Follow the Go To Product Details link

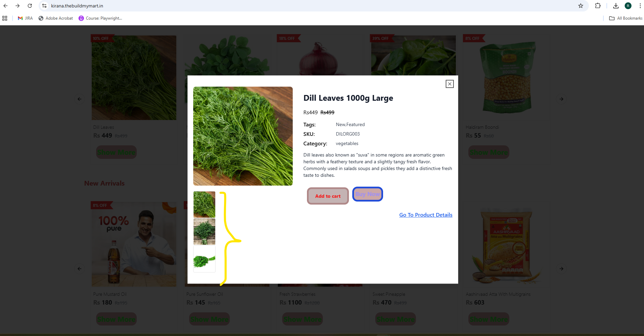click(x=426, y=215)
